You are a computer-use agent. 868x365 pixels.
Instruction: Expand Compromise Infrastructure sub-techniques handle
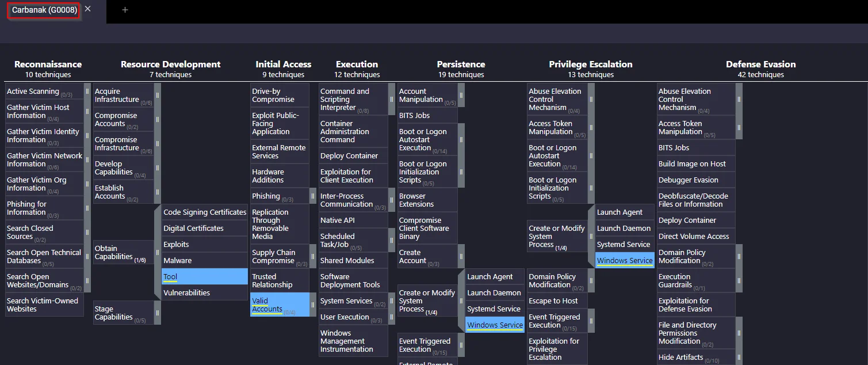158,144
